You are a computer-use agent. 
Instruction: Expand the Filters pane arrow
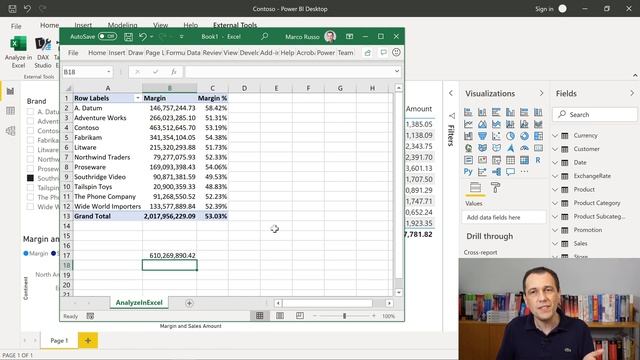click(x=451, y=93)
